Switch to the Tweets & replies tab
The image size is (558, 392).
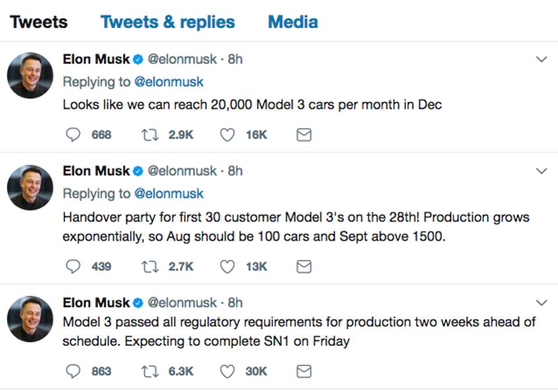click(167, 22)
